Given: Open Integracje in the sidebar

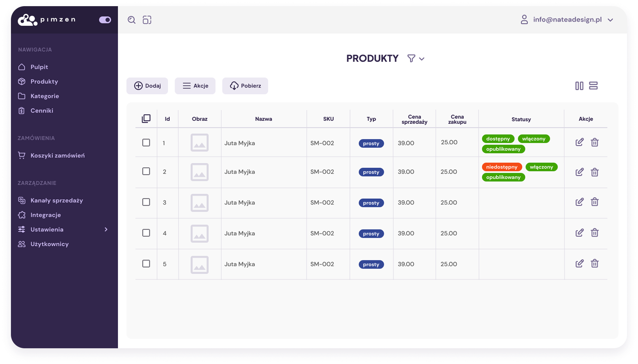Looking at the screenshot, I should click(39, 215).
